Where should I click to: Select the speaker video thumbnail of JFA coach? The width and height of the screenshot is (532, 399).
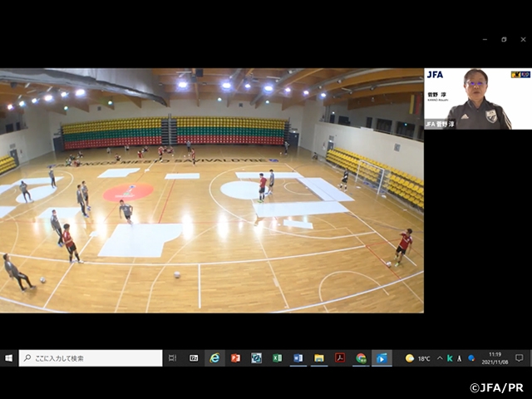click(477, 98)
